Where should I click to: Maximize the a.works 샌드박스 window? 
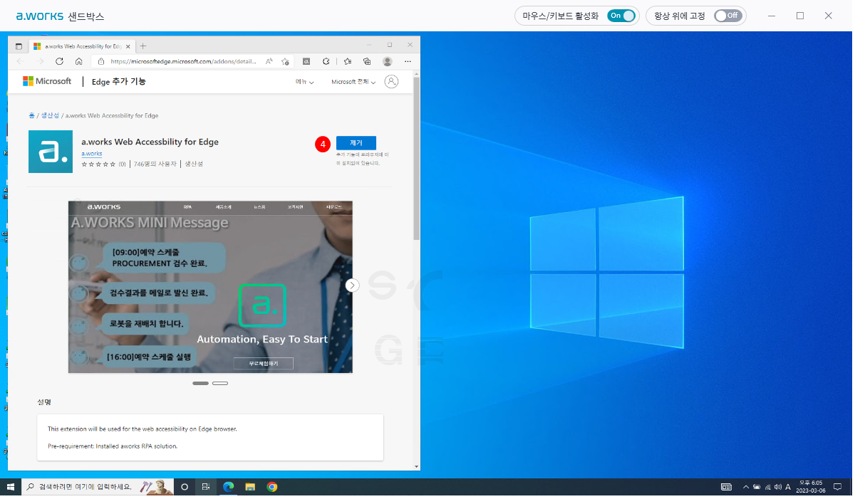[x=800, y=16]
